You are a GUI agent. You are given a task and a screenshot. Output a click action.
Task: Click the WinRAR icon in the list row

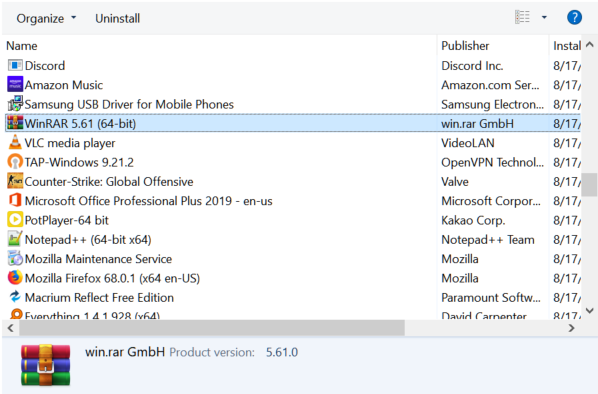tap(15, 123)
